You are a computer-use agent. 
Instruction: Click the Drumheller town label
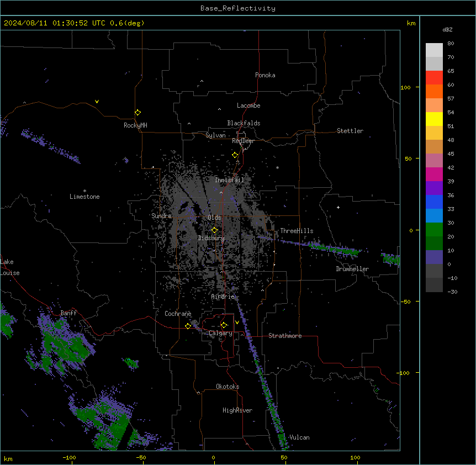click(x=352, y=269)
